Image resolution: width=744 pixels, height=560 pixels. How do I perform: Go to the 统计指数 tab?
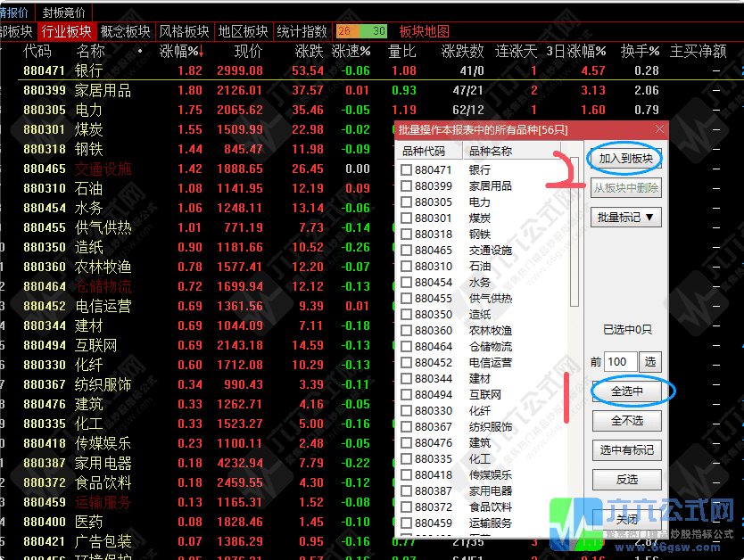(302, 31)
